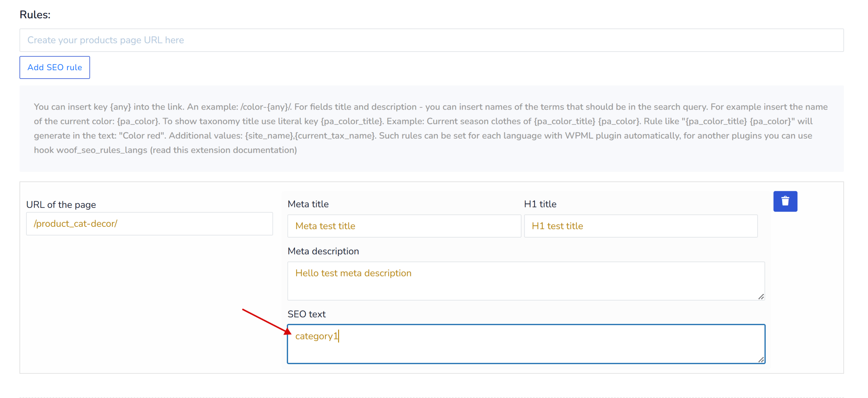Click into the H1 title input
This screenshot has width=868, height=398.
[640, 226]
